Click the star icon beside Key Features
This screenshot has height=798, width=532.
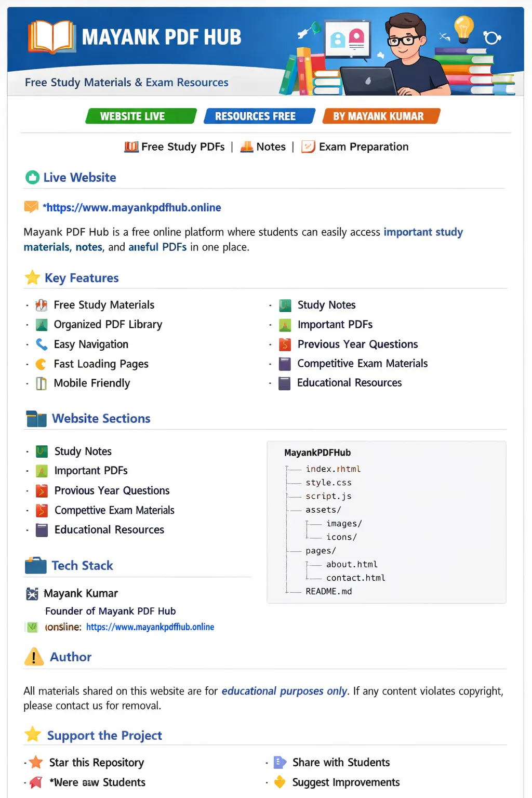32,277
